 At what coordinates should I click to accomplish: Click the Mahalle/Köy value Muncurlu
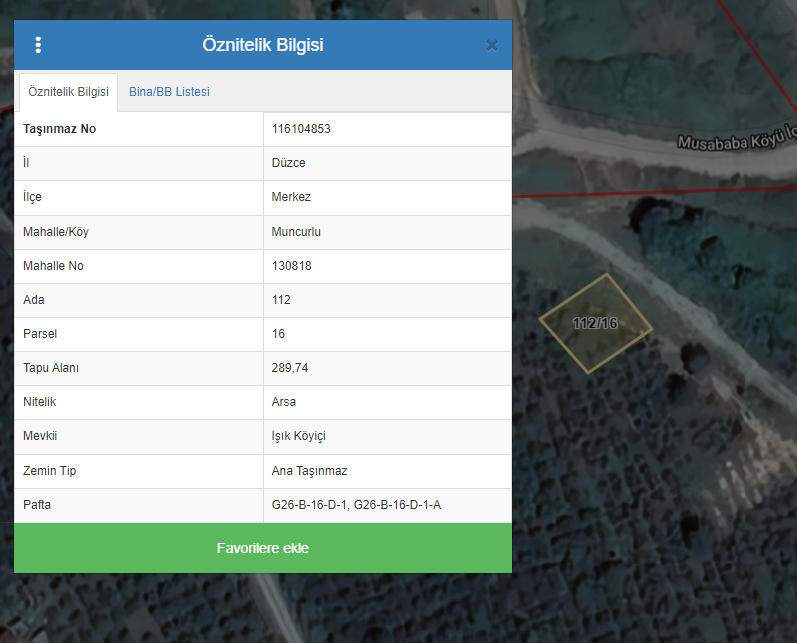[296, 232]
